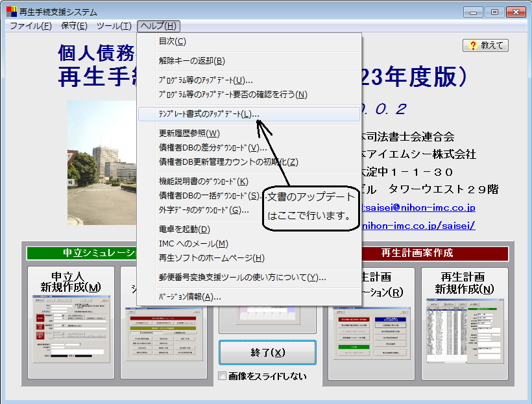
Task: Minimize the 再生手続支援システム window
Action: coord(475,12)
